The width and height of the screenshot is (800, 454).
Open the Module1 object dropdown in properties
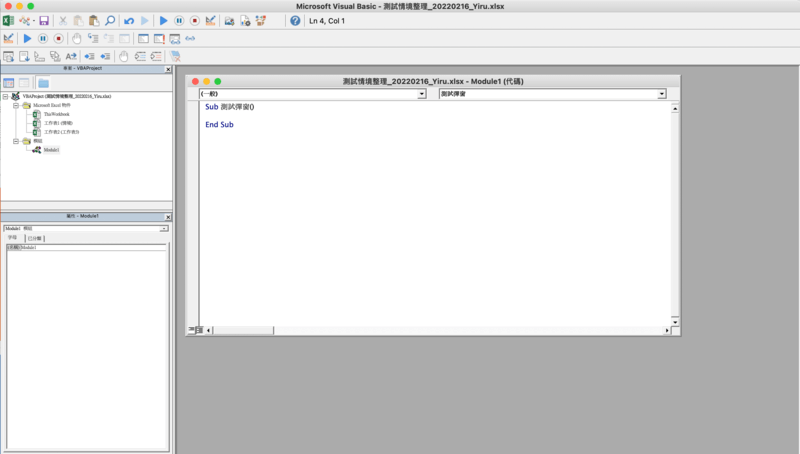coord(164,229)
